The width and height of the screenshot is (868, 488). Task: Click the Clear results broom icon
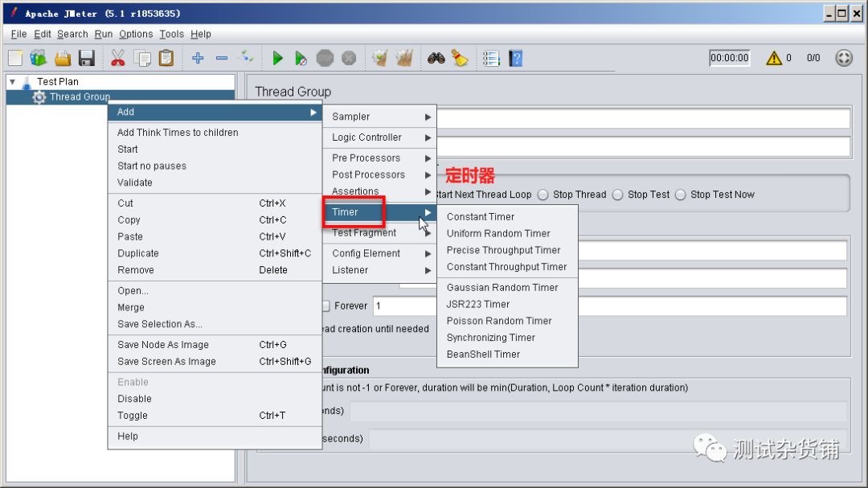pos(379,58)
